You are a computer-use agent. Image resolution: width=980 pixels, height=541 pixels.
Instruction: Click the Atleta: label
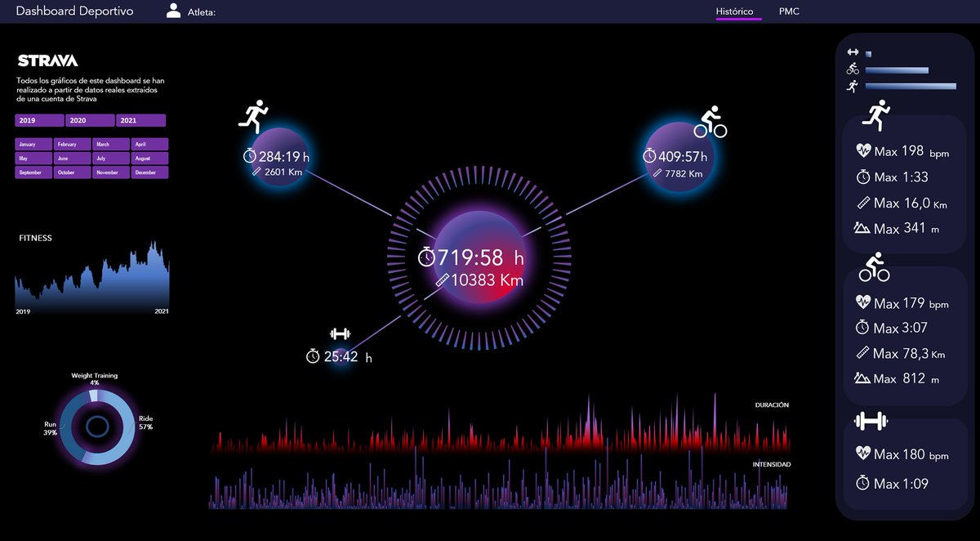(201, 12)
